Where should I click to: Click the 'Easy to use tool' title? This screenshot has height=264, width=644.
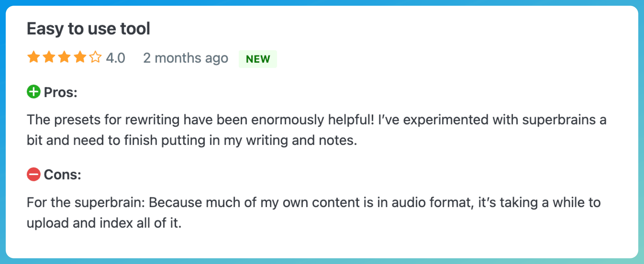(89, 29)
